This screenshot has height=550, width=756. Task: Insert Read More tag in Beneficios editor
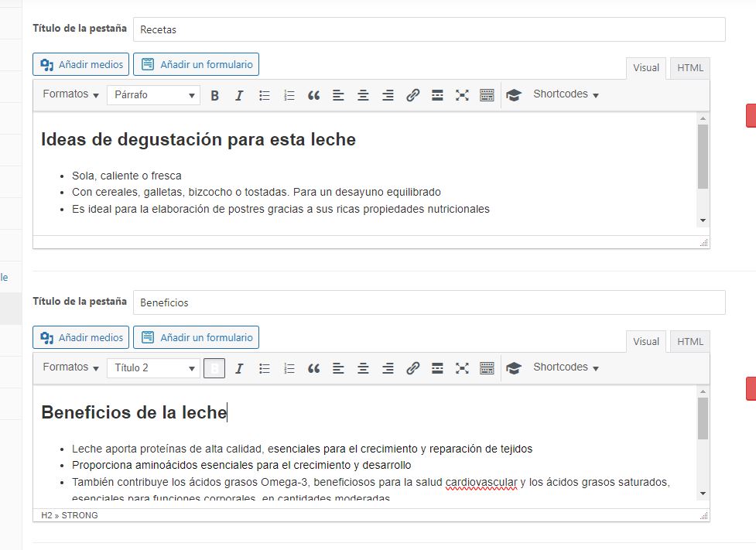[x=437, y=368]
